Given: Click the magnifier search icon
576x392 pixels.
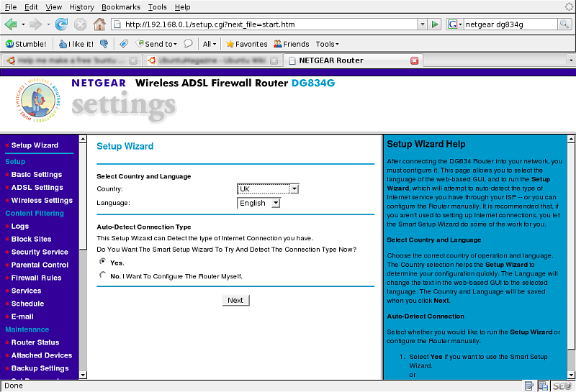Looking at the screenshot, I should pyautogui.click(x=564, y=24).
